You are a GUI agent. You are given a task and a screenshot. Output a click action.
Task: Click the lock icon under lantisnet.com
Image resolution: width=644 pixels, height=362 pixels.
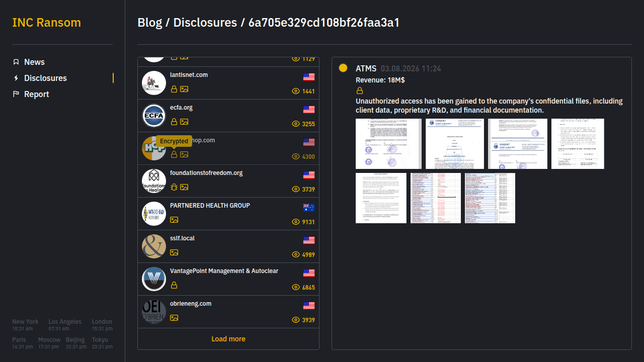click(174, 89)
